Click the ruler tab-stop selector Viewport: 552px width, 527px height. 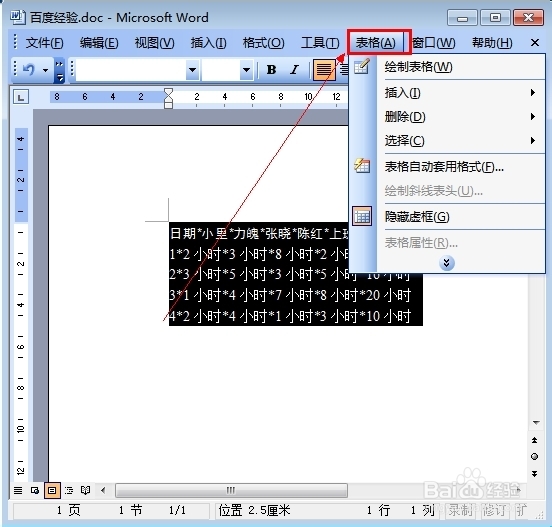pos(21,97)
